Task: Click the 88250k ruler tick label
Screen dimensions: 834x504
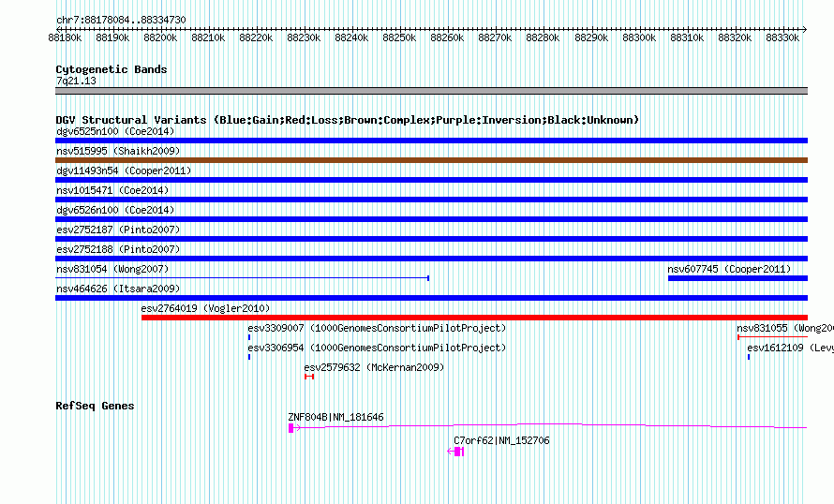Action: pyautogui.click(x=399, y=37)
